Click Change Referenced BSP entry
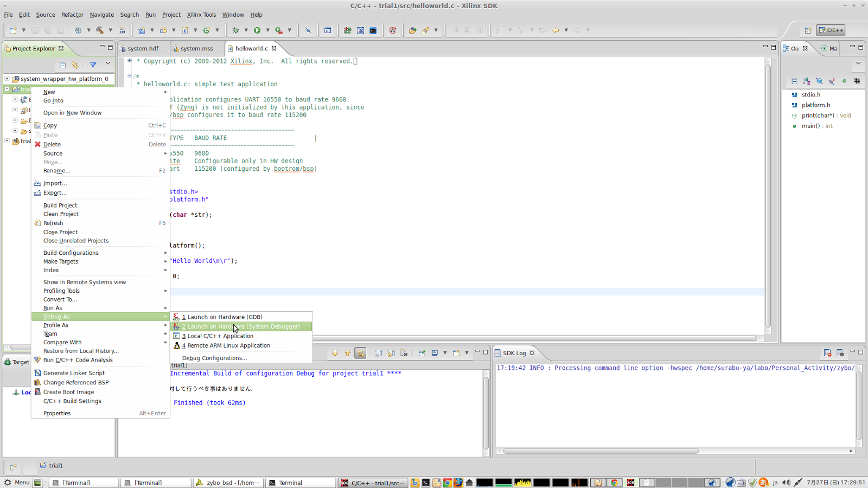 tap(101, 383)
